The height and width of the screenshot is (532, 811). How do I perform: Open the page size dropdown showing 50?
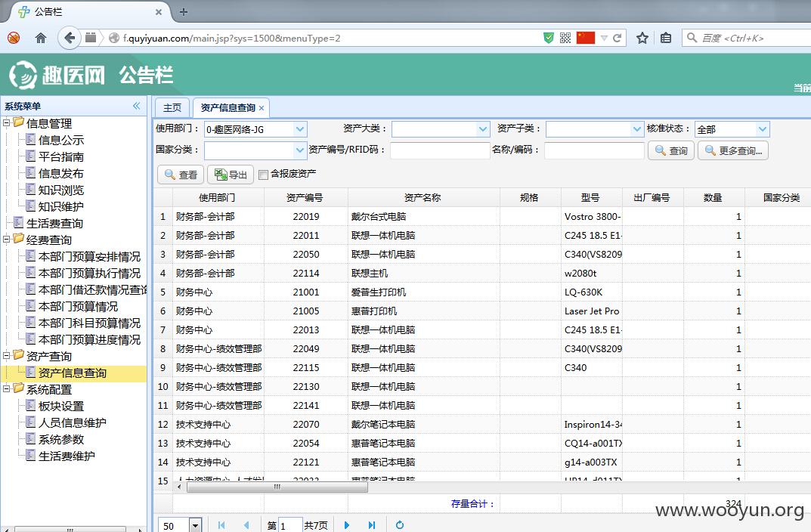[195, 526]
